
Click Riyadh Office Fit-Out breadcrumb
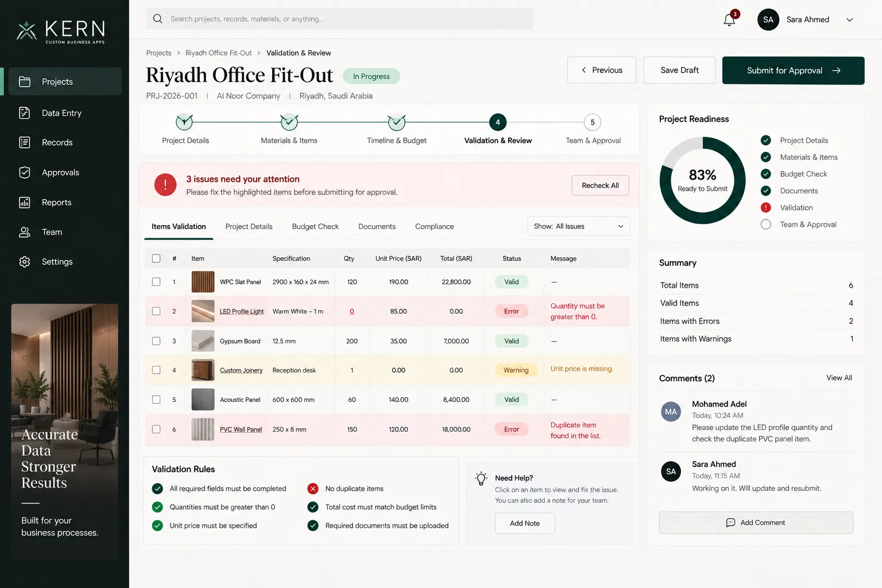[x=219, y=53]
